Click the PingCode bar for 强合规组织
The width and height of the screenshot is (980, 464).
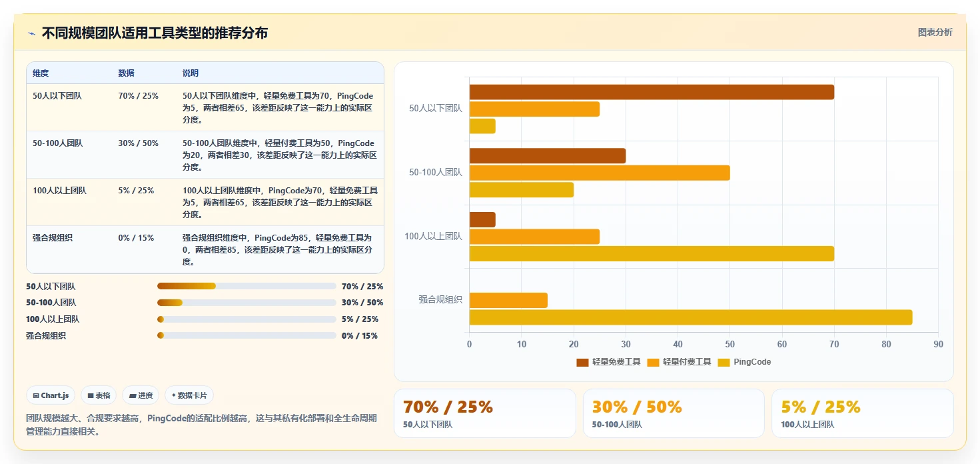[691, 317]
